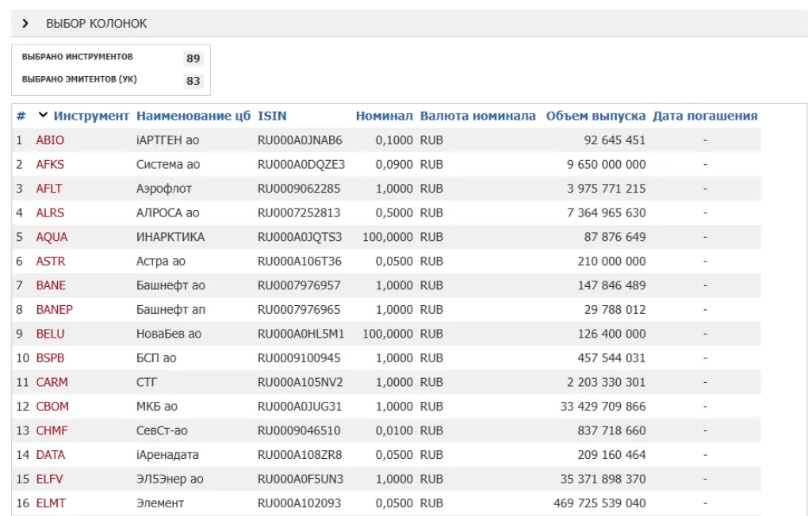Sort table by Инструмент column
The image size is (812, 516).
pyautogui.click(x=91, y=116)
